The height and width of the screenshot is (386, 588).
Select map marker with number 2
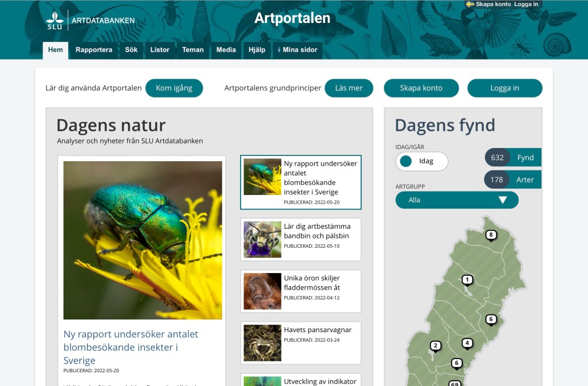(436, 345)
